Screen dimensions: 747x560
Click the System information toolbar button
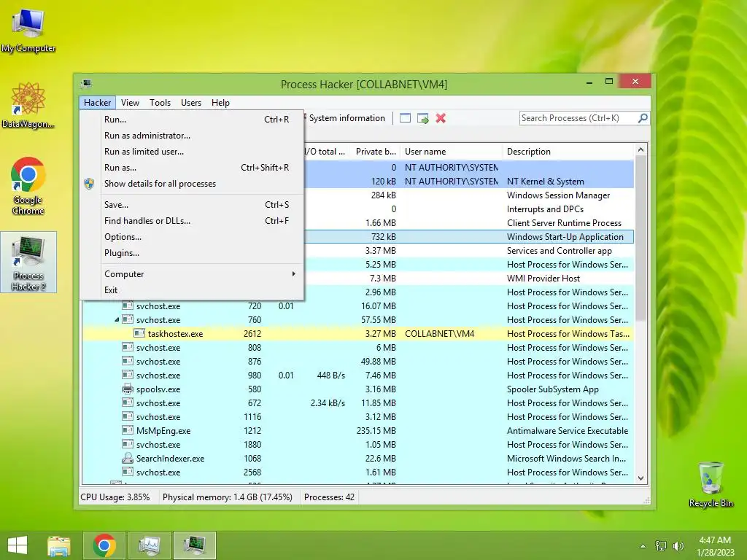[x=347, y=118]
